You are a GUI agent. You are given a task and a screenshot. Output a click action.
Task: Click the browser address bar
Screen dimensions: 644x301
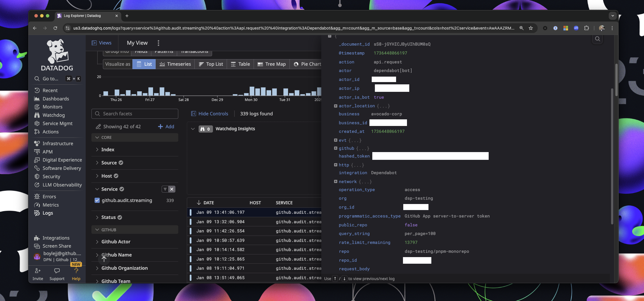click(293, 28)
